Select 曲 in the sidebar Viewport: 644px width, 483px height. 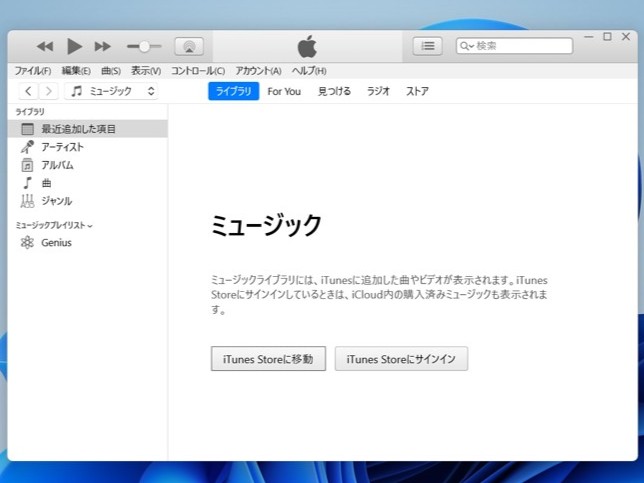87,183
